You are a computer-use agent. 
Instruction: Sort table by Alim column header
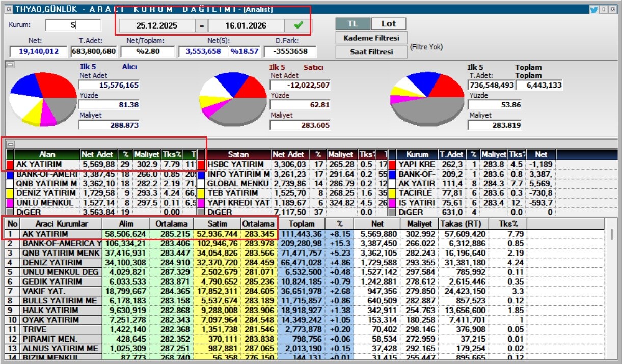click(126, 224)
